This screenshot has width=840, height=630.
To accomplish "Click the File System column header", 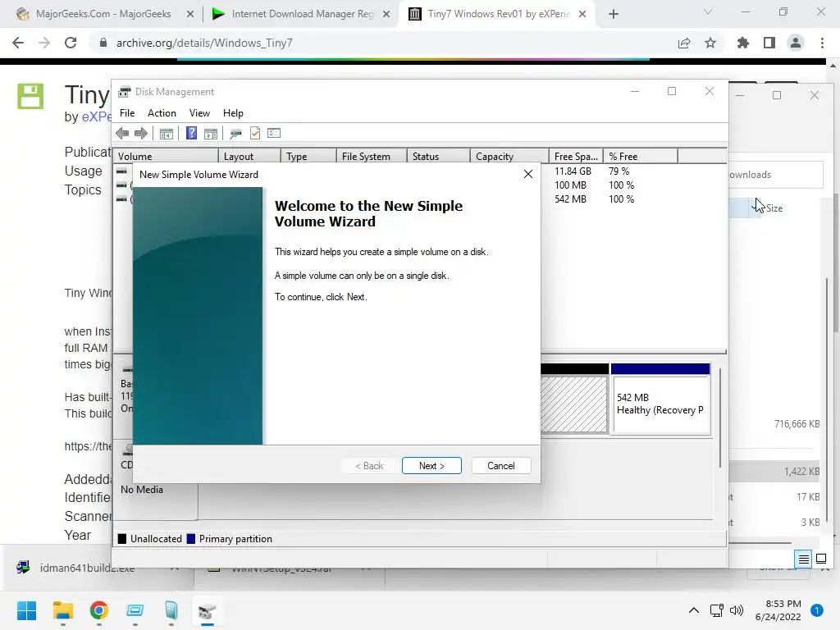I will [x=372, y=157].
